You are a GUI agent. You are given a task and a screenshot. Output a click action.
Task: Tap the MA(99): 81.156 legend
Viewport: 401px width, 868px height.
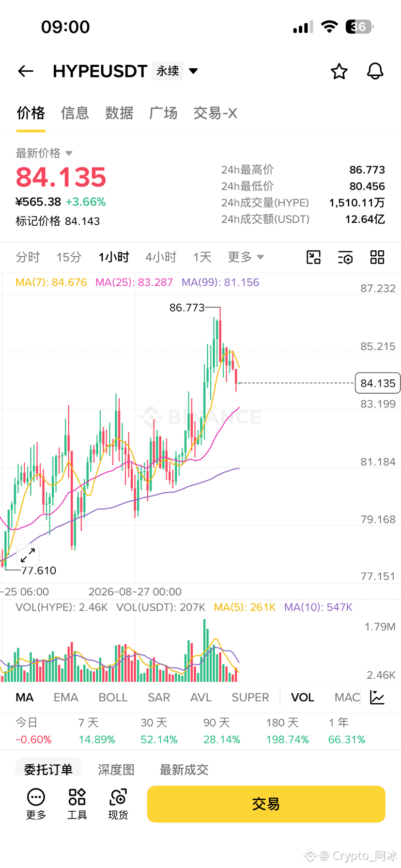[x=220, y=282]
